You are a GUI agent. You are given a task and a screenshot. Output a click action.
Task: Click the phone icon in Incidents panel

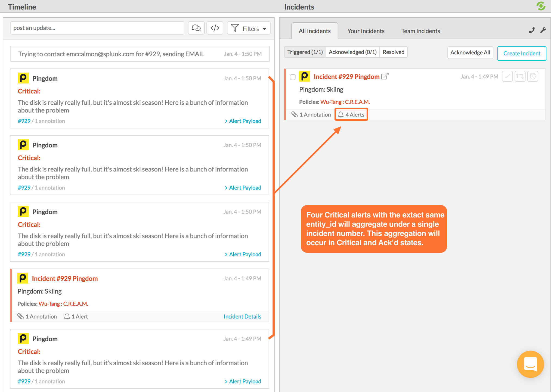tap(531, 30)
